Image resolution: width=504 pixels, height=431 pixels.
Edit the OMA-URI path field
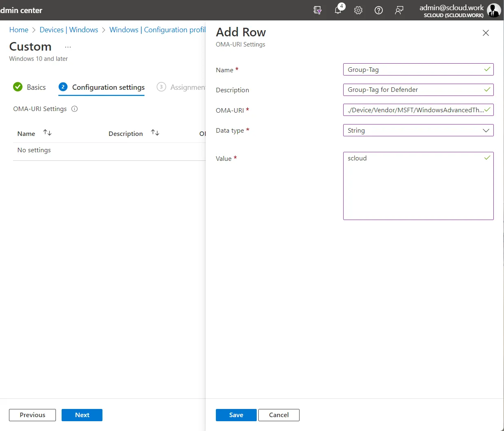click(x=418, y=110)
